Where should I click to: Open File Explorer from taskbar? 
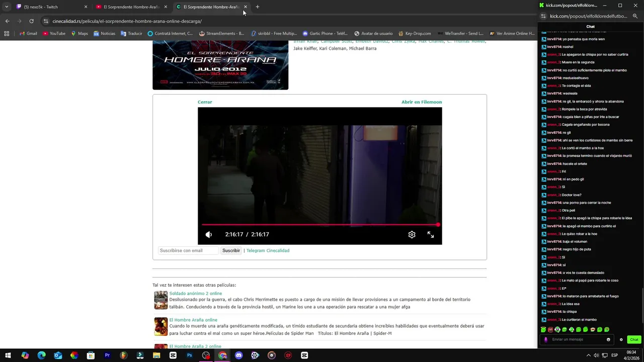tap(156, 355)
